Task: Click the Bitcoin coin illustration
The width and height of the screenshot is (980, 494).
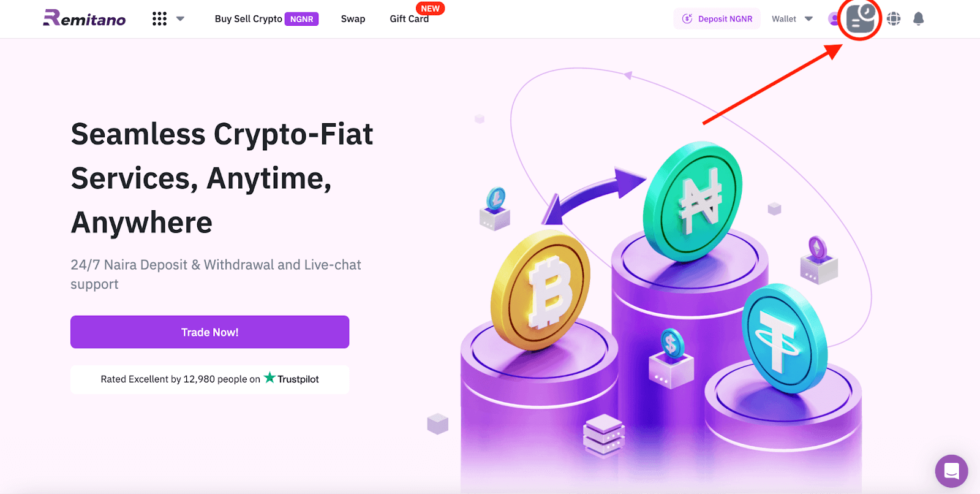Action: [540, 289]
